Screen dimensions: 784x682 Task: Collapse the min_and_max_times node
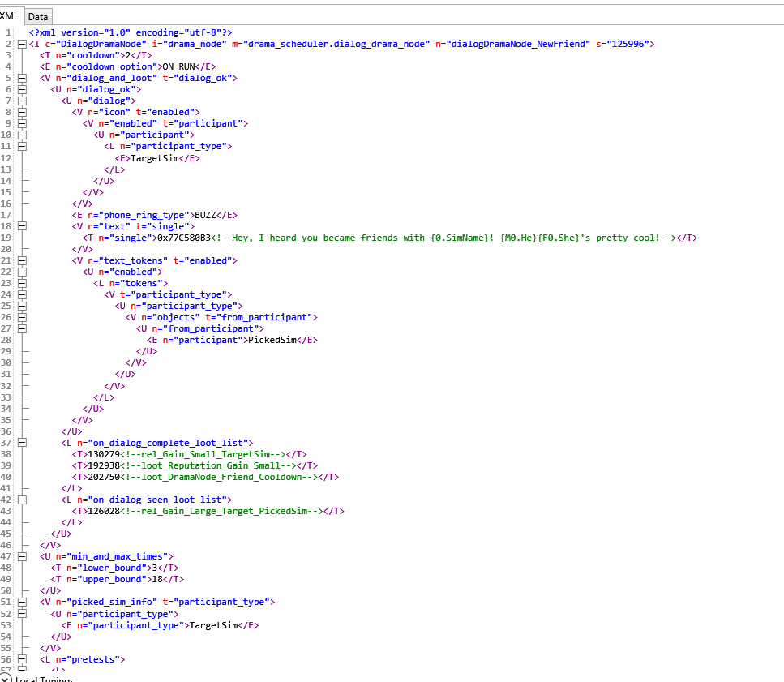(22, 556)
